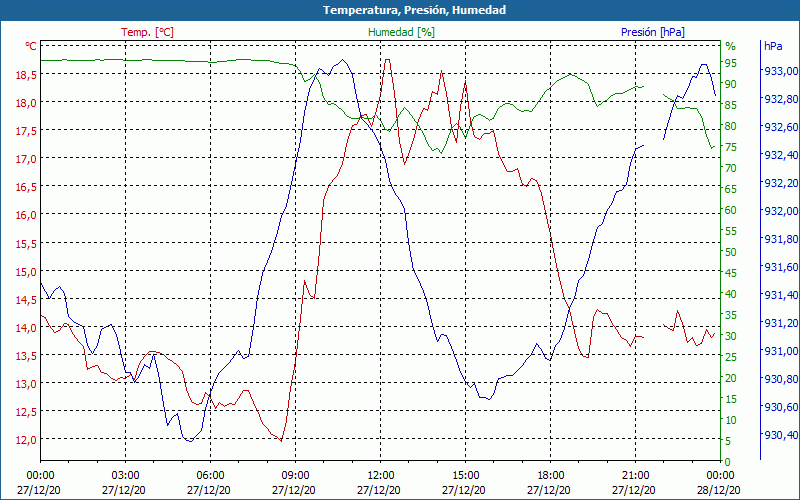800x500 pixels.
Task: Click the '12:00' time axis label
Action: [380, 476]
